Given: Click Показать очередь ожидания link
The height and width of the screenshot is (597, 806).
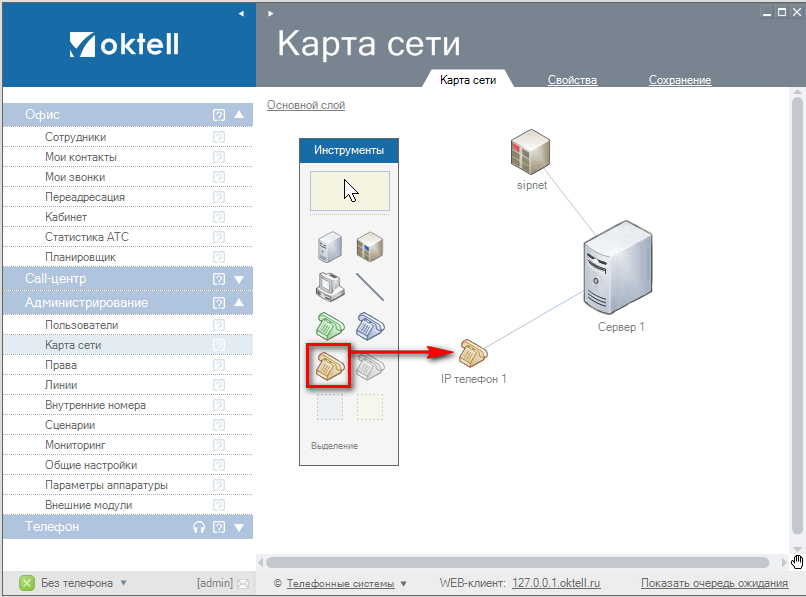Looking at the screenshot, I should tap(714, 583).
